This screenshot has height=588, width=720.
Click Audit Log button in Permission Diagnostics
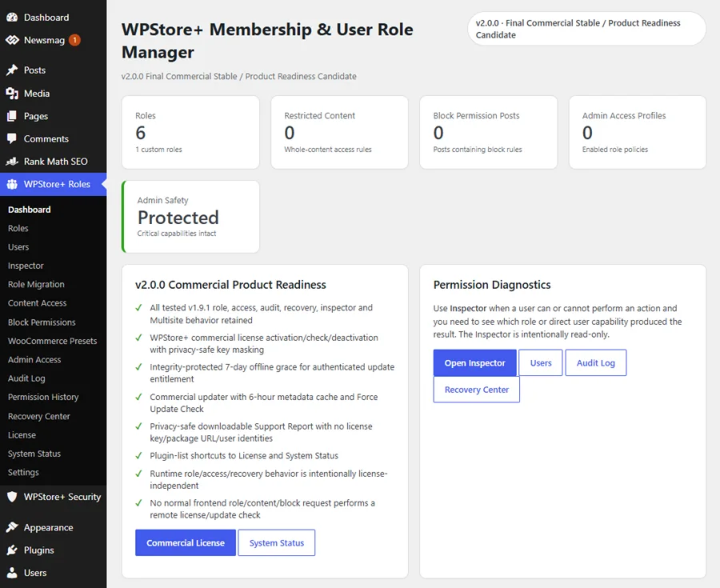[x=595, y=362]
